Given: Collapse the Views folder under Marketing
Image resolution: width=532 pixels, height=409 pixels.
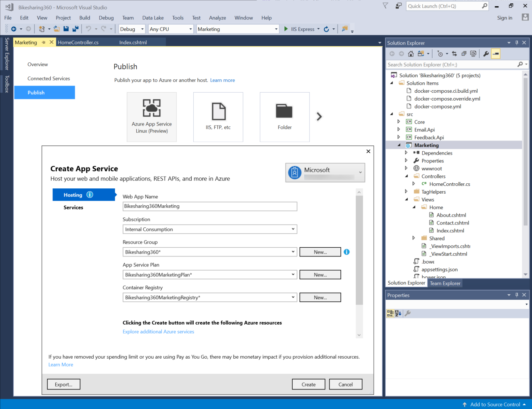Looking at the screenshot, I should pyautogui.click(x=406, y=200).
